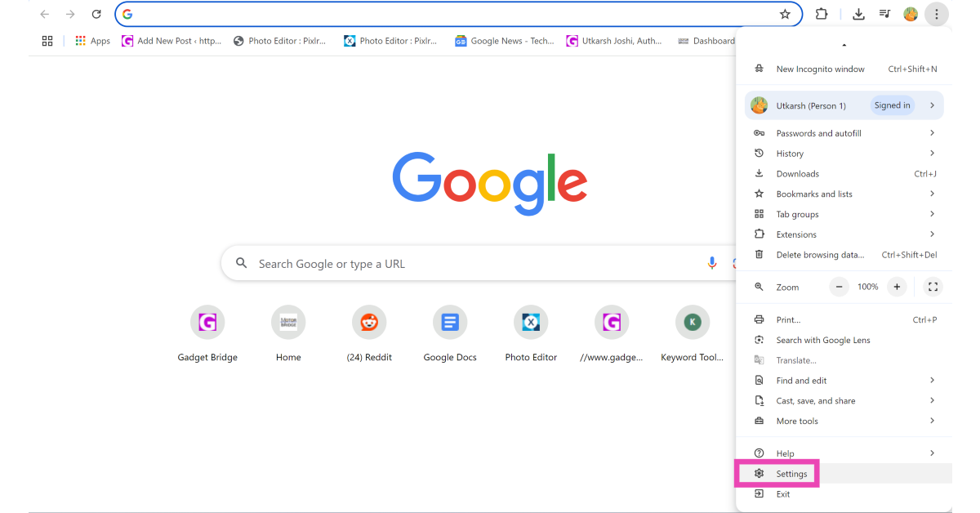
Task: Click the menu scroll-up arrow
Action: 844,45
